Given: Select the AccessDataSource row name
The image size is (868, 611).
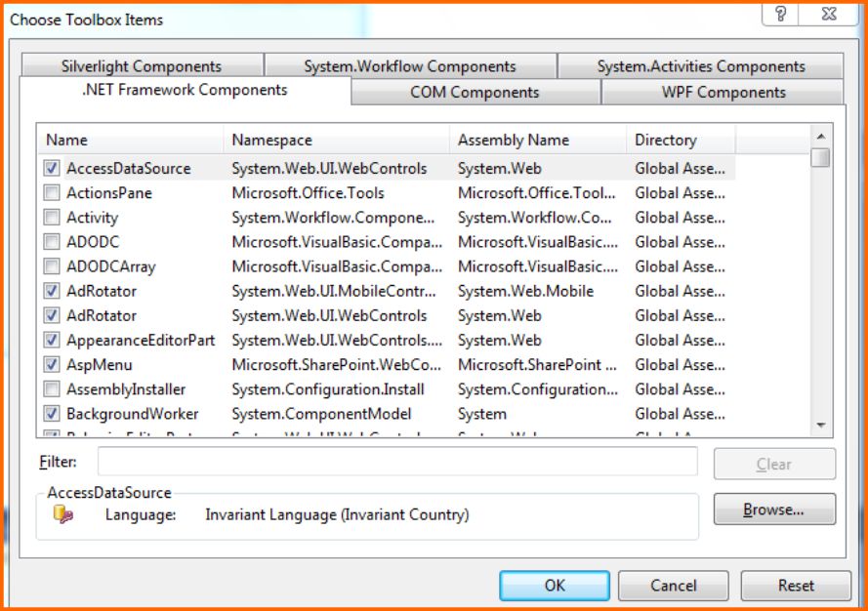Looking at the screenshot, I should (x=129, y=168).
